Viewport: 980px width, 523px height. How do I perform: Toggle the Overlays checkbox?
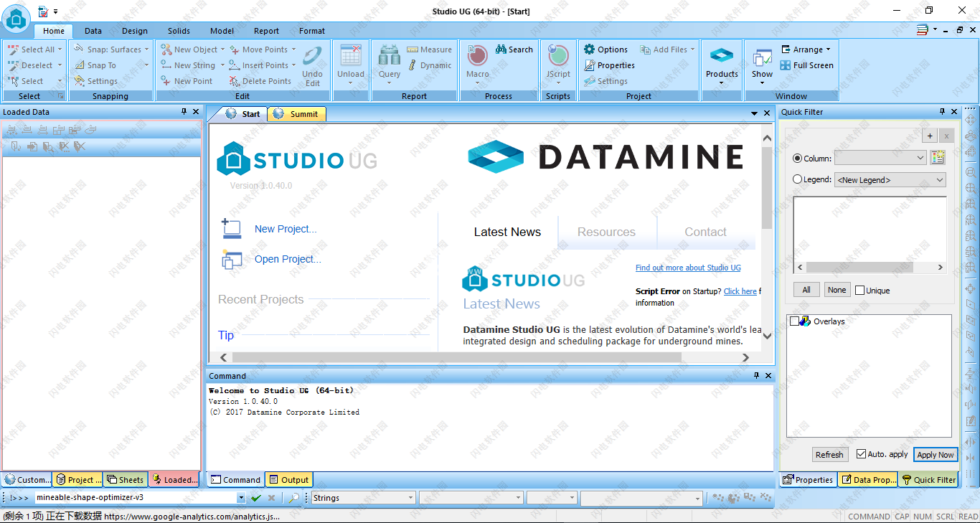coord(794,321)
